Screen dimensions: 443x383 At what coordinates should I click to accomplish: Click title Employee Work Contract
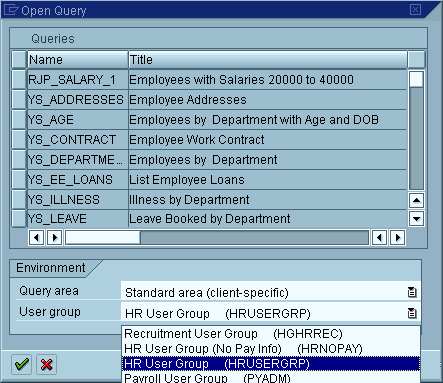pyautogui.click(x=197, y=140)
